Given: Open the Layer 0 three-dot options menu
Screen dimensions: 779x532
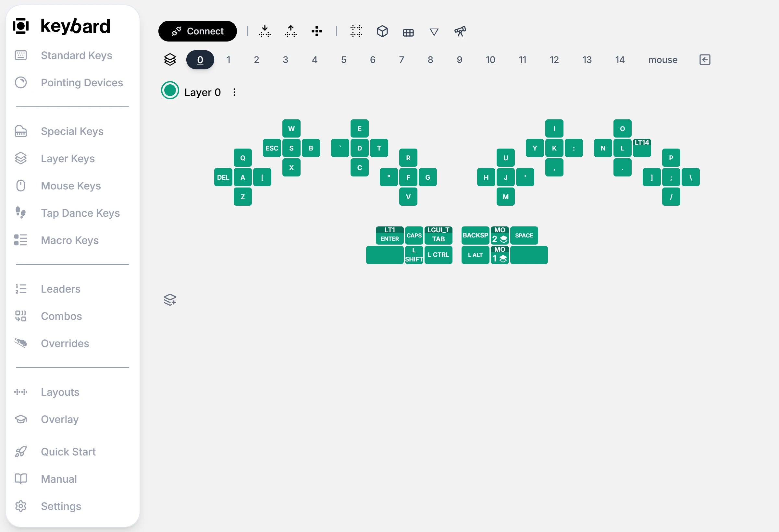Looking at the screenshot, I should (234, 92).
